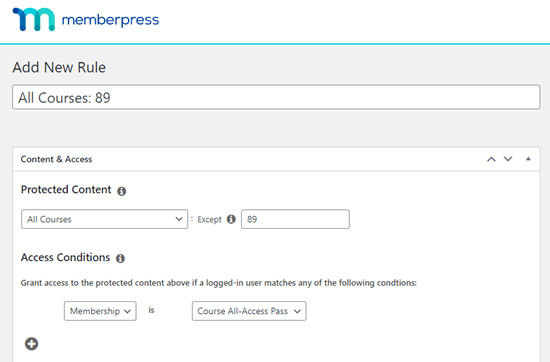Click the info icon next to Except
Image resolution: width=550 pixels, height=362 pixels.
click(x=231, y=219)
